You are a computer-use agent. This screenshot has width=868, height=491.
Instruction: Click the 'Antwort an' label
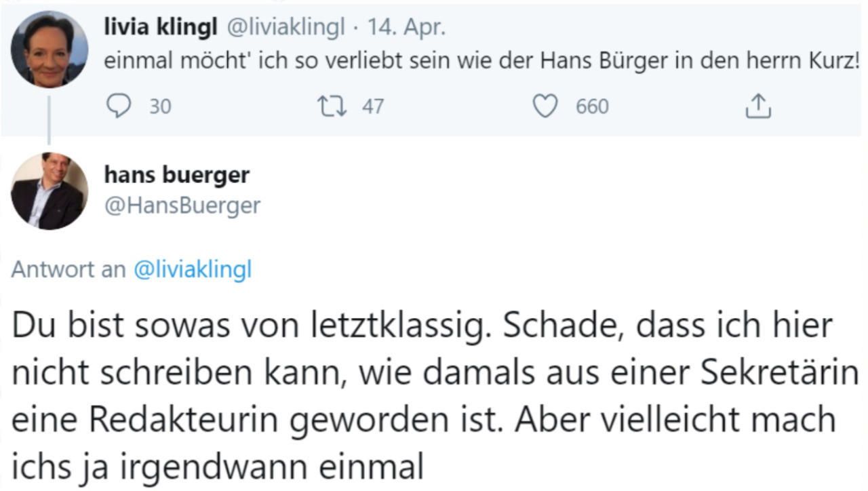(68, 269)
